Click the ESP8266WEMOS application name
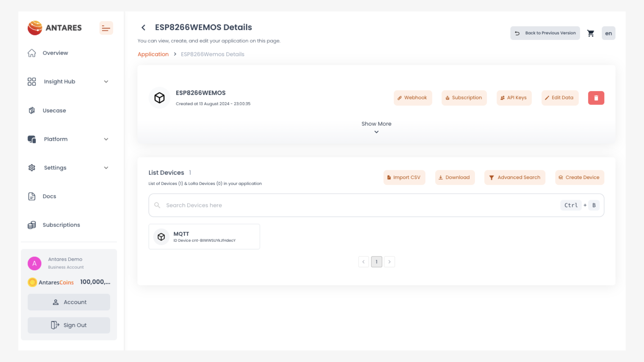This screenshot has height=362, width=644. pyautogui.click(x=201, y=93)
